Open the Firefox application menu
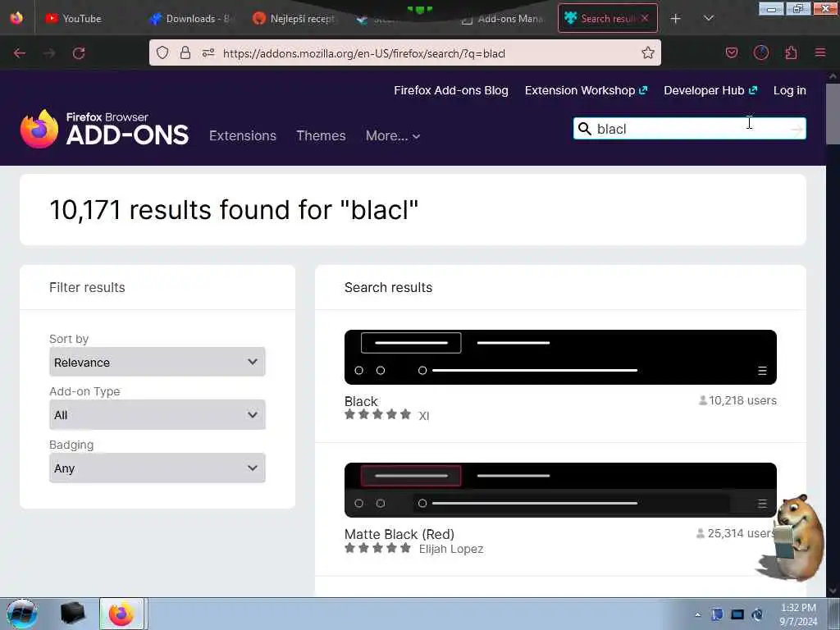 tap(819, 52)
